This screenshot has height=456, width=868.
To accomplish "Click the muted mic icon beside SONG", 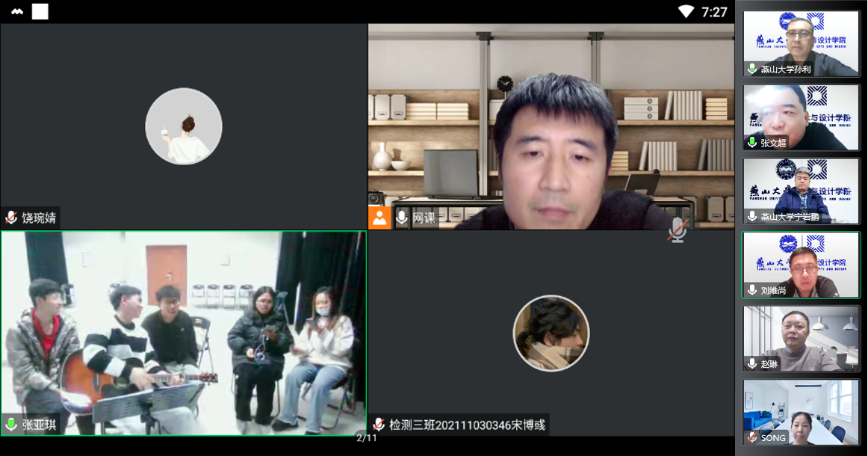I will (x=752, y=437).
